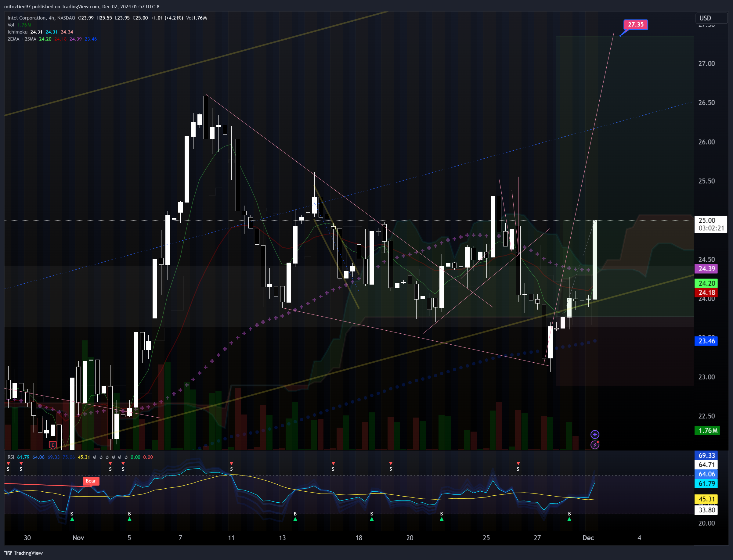Click the 27.00 price axis tick
The image size is (733, 560).
(x=707, y=64)
